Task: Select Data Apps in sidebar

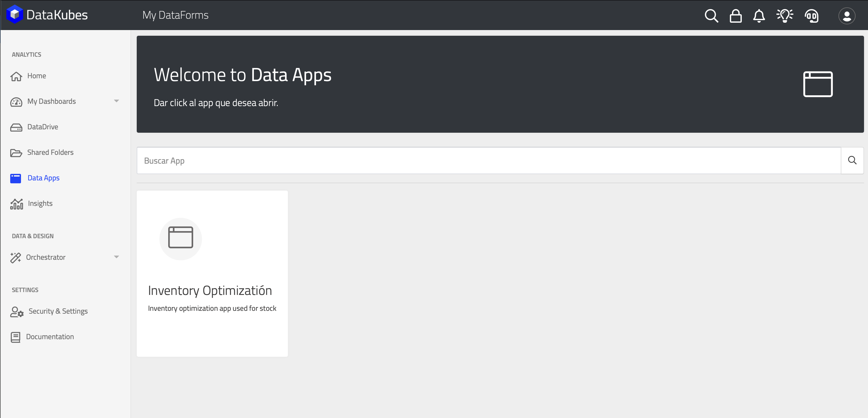Action: click(x=43, y=178)
